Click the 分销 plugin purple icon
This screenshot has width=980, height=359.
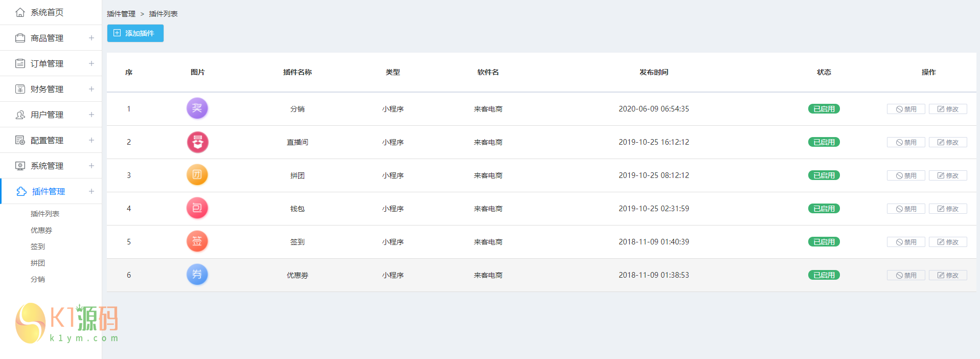[197, 108]
